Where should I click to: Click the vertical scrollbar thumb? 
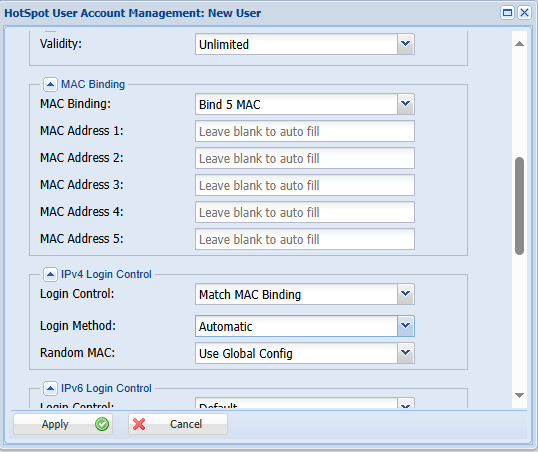[x=519, y=206]
